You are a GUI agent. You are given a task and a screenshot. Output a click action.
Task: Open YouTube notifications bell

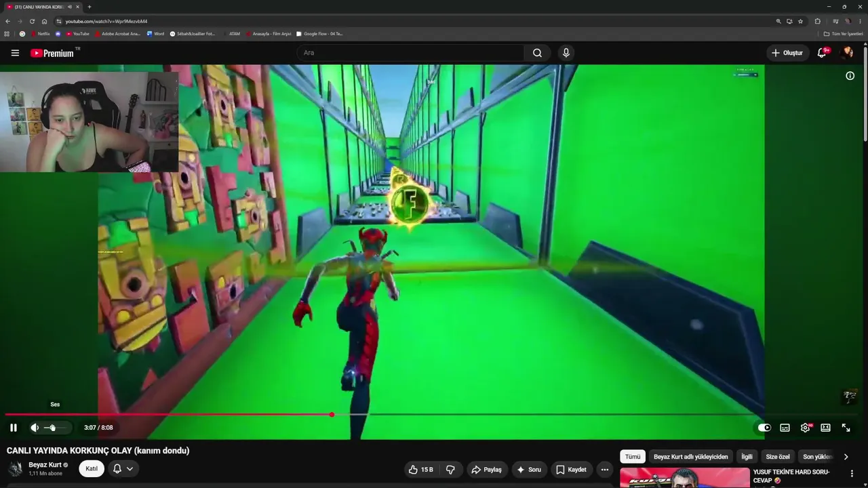tap(822, 53)
